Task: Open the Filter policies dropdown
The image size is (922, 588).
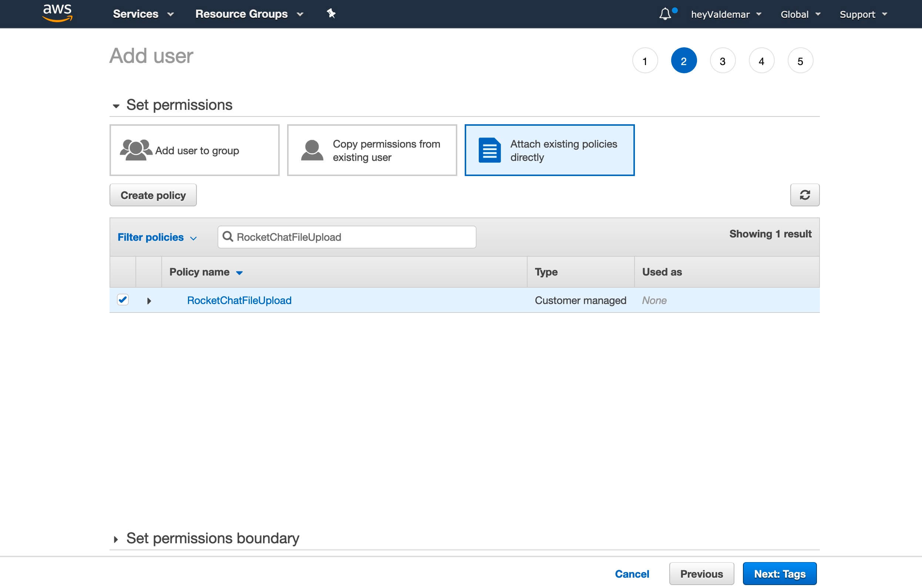Action: 157,237
